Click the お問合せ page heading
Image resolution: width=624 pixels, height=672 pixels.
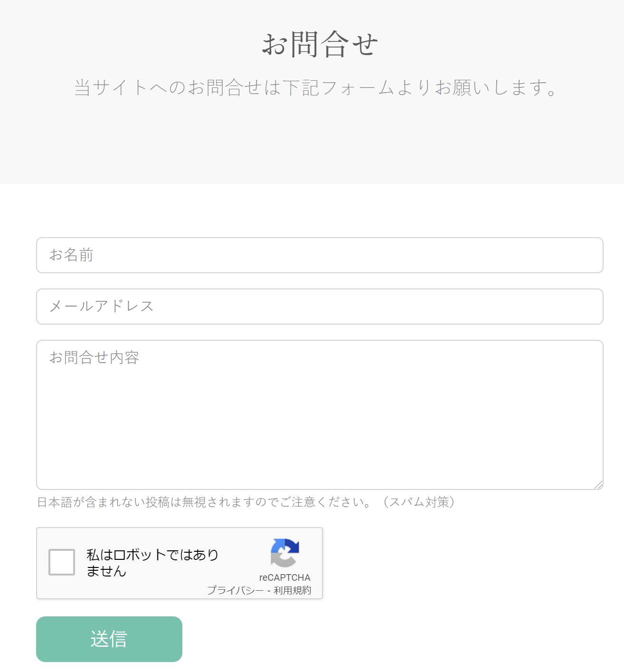coord(320,44)
